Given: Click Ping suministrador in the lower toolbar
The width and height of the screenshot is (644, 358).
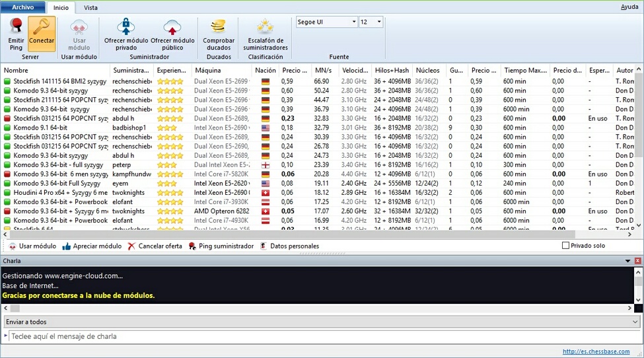Looking at the screenshot, I should (x=192, y=246).
